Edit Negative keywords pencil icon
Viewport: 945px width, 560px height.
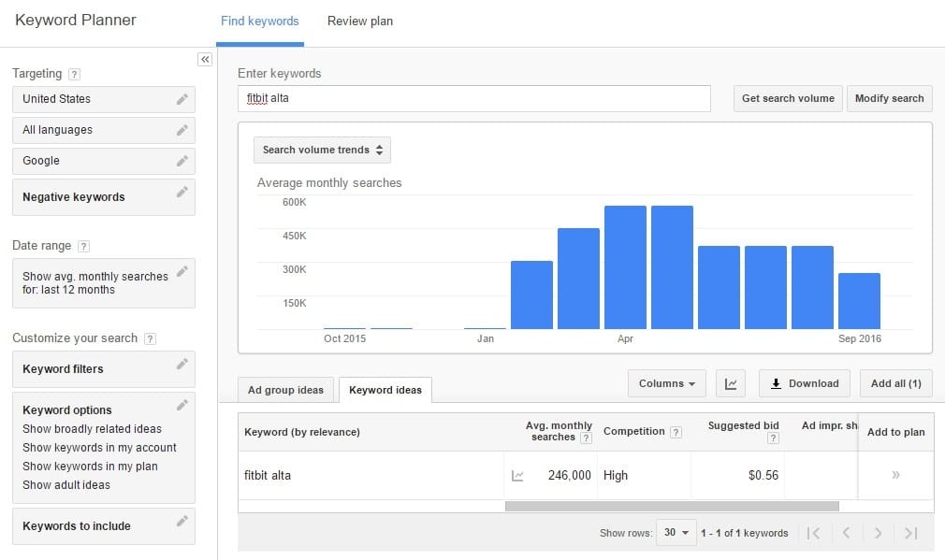coord(182,192)
